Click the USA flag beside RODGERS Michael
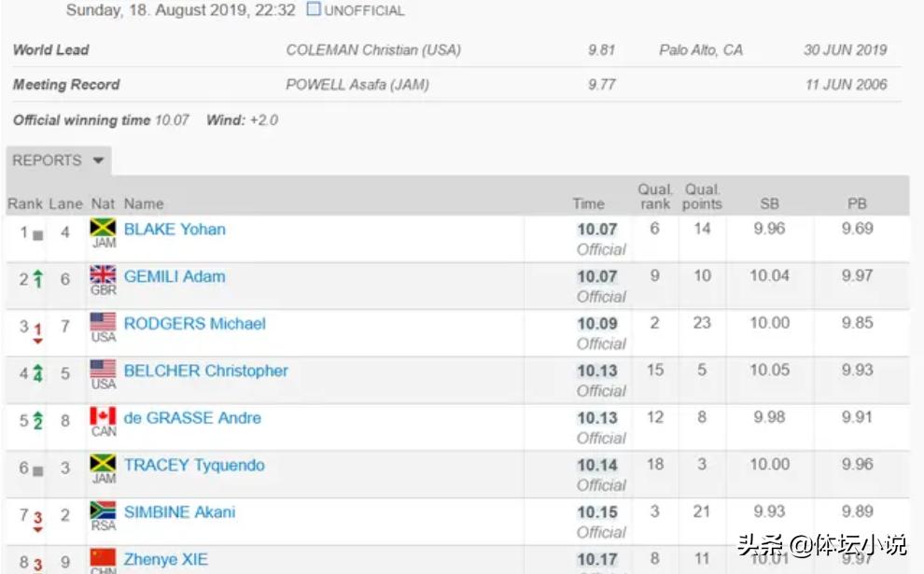This screenshot has width=924, height=574. [x=103, y=322]
